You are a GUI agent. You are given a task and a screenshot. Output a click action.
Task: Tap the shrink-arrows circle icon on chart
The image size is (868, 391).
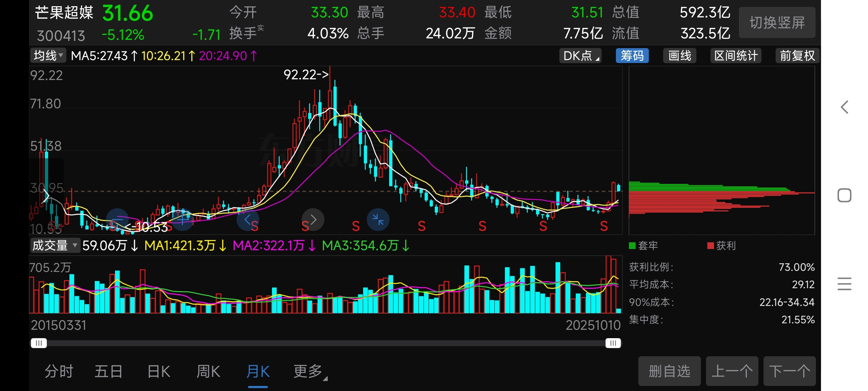[378, 219]
